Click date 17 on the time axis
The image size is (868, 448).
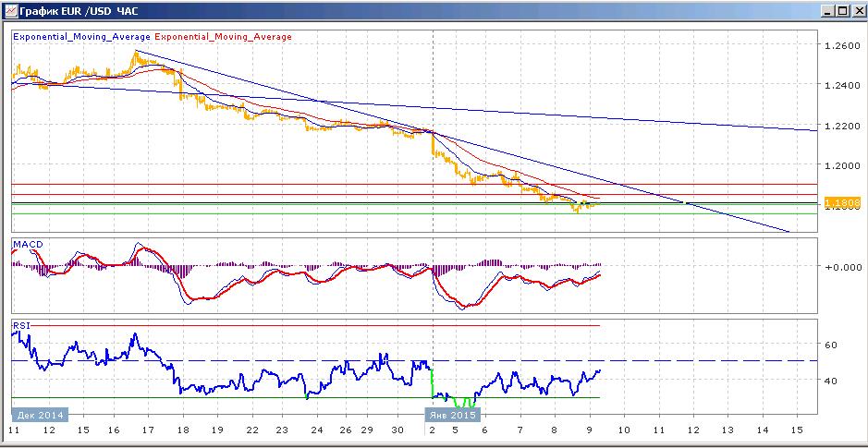point(148,430)
